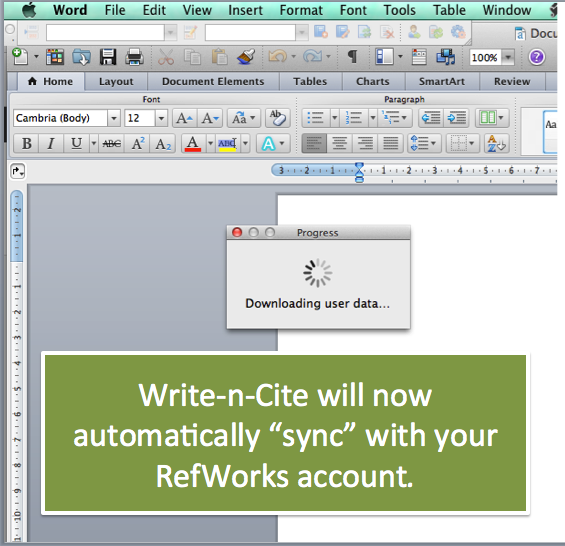The width and height of the screenshot is (565, 546).
Task: Open Word Help question mark
Action: [537, 57]
